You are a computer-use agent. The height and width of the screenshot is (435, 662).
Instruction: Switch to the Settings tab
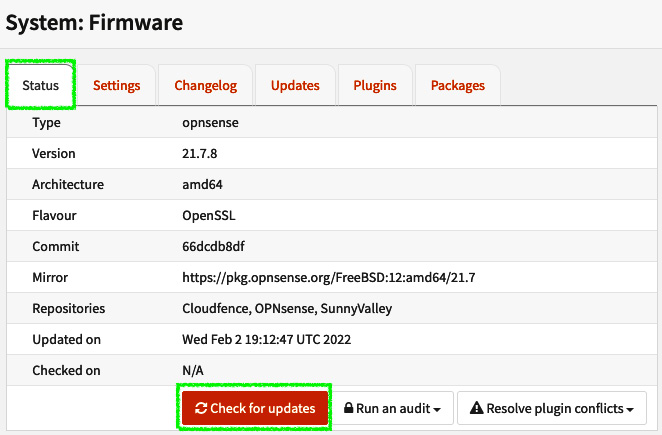click(x=117, y=85)
